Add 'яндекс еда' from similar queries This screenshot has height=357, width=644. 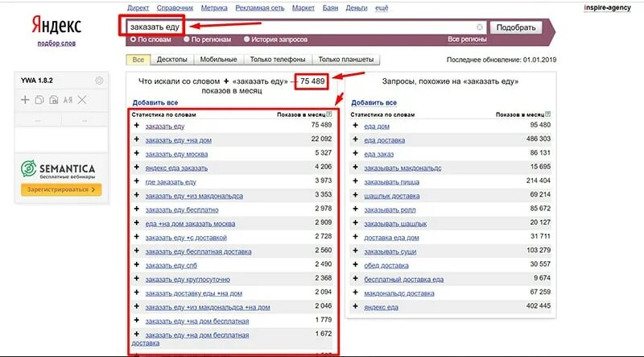pos(356,306)
